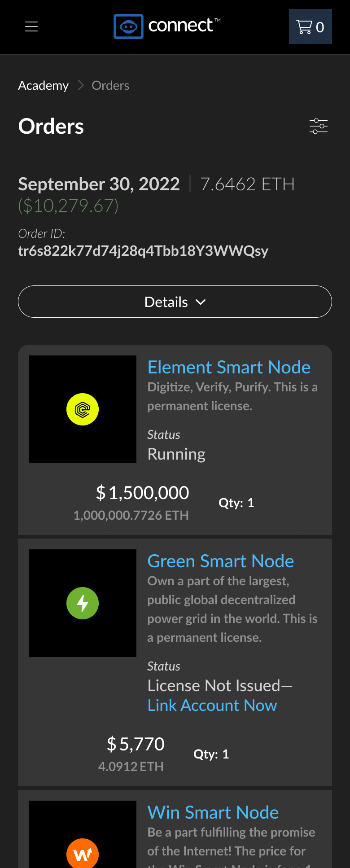
Task: Expand the Details dropdown
Action: tap(175, 302)
